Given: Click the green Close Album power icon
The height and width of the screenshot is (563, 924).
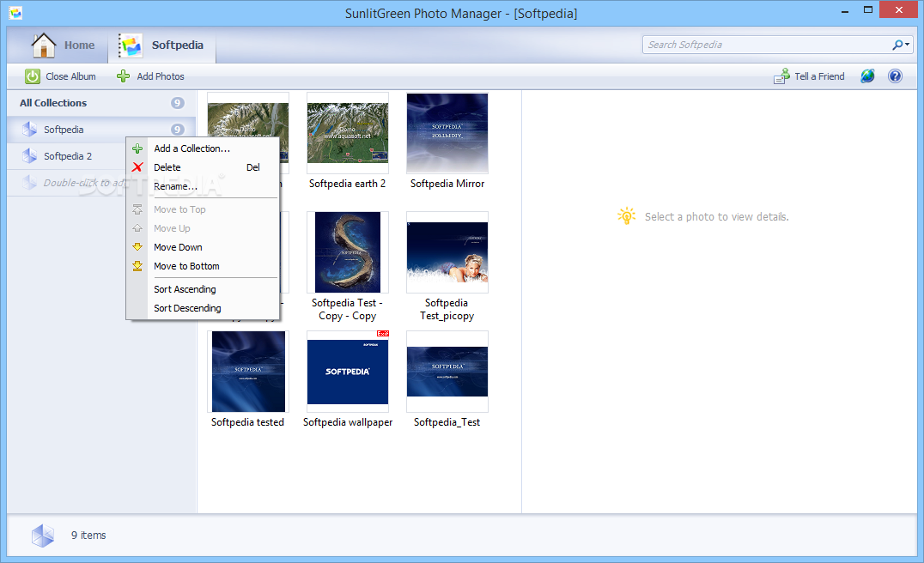Looking at the screenshot, I should 33,76.
